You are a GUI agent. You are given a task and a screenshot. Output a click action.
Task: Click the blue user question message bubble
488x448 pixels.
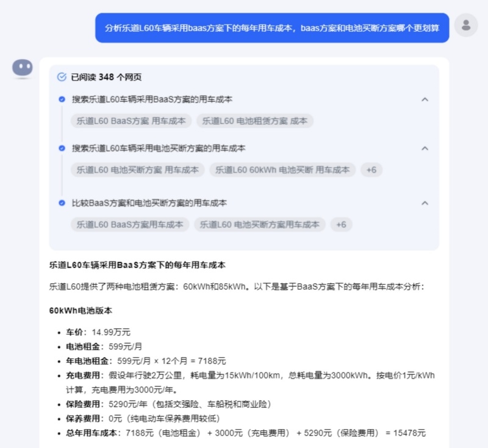(x=272, y=28)
